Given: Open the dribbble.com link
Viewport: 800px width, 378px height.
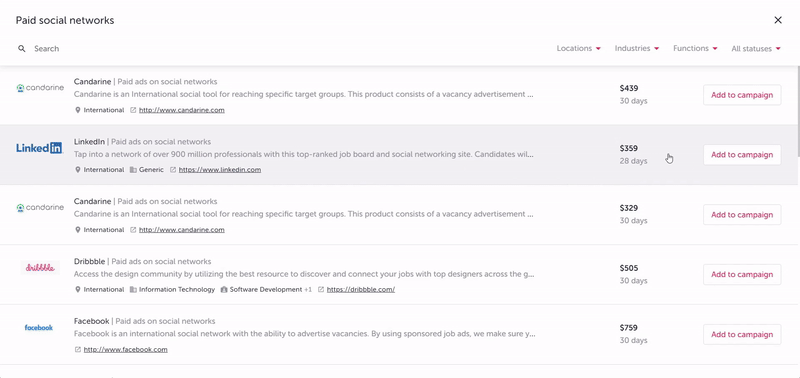Looking at the screenshot, I should coord(361,290).
